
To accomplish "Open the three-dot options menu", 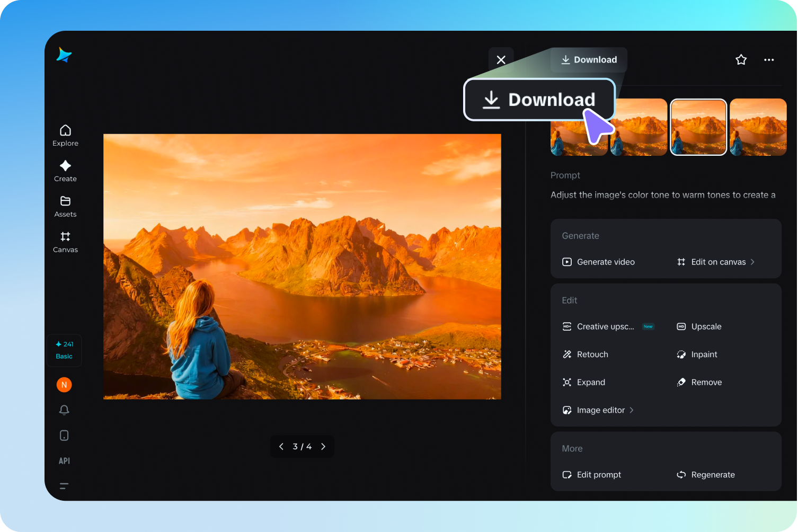I will [769, 59].
